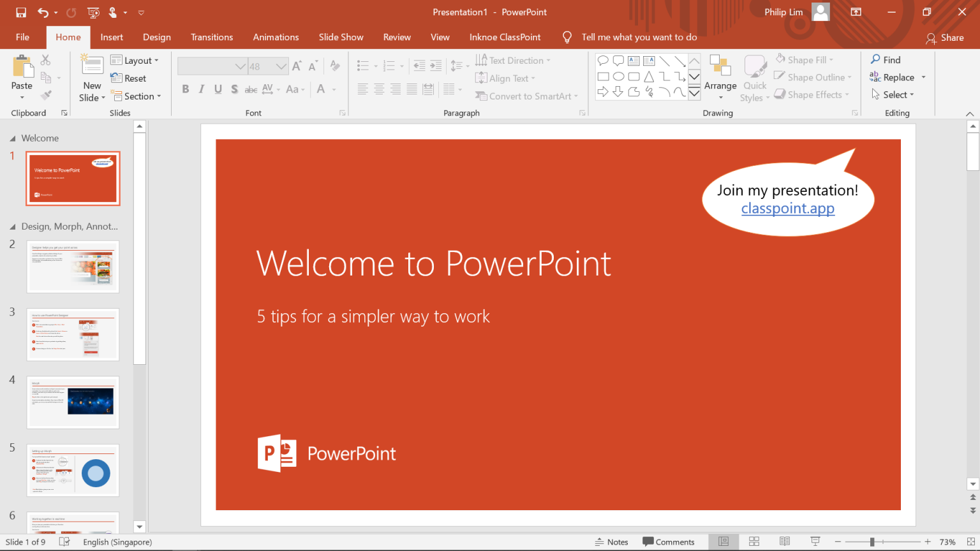
Task: Start Slide Show from status bar icon
Action: pos(815,541)
